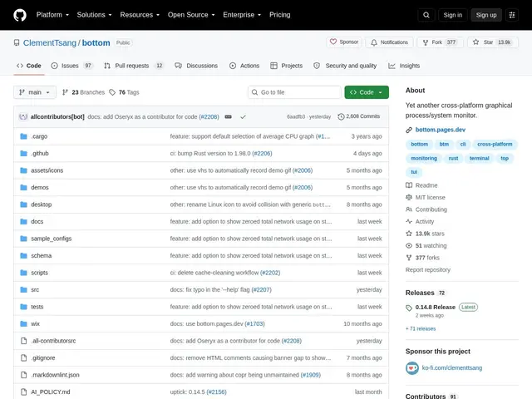Open the Insights tab
532x399 pixels.
[x=404, y=66]
